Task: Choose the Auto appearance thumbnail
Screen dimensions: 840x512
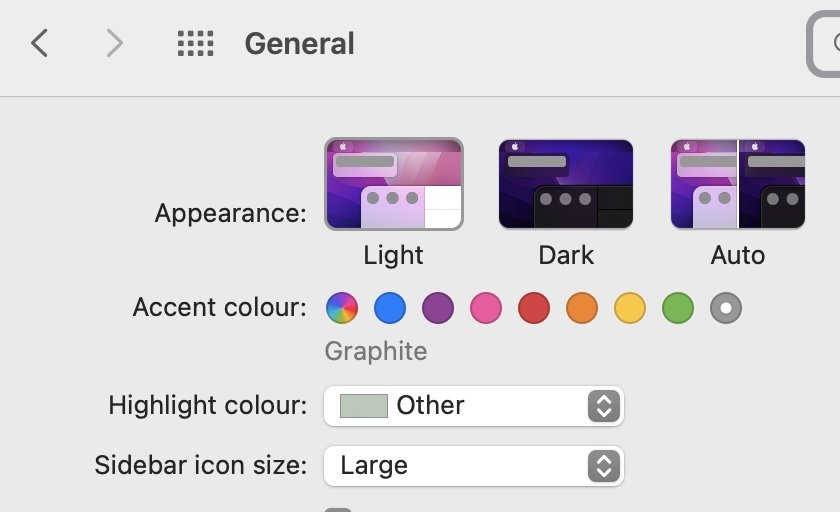Action: tap(738, 184)
